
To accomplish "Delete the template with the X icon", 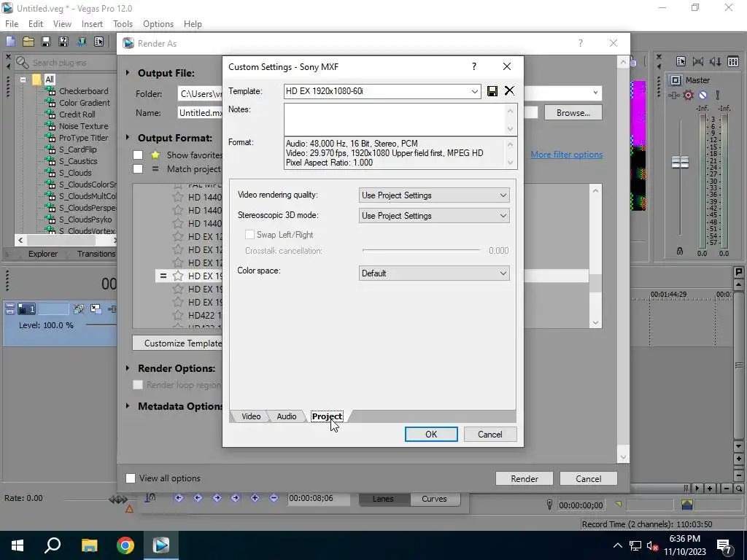I will pyautogui.click(x=509, y=90).
